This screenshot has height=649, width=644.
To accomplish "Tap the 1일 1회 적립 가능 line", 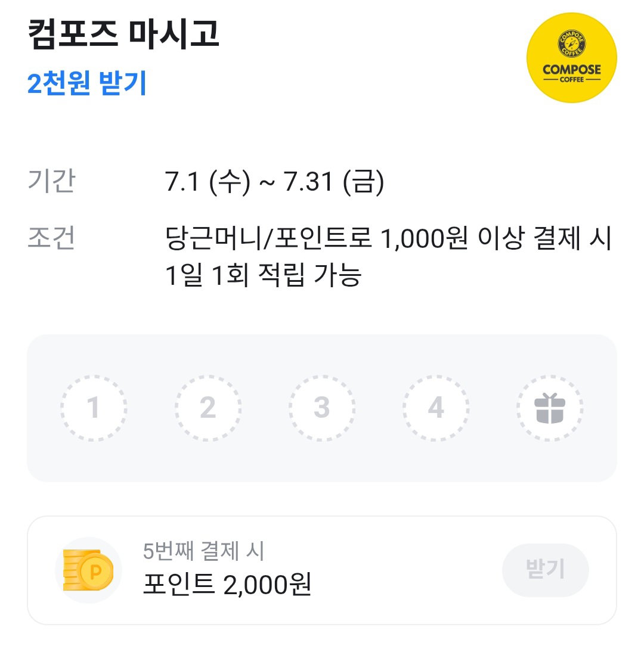I will pos(264,275).
